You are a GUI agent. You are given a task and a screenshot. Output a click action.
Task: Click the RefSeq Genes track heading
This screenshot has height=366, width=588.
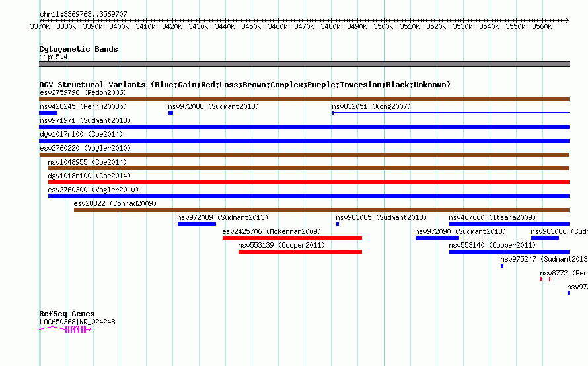pyautogui.click(x=67, y=314)
